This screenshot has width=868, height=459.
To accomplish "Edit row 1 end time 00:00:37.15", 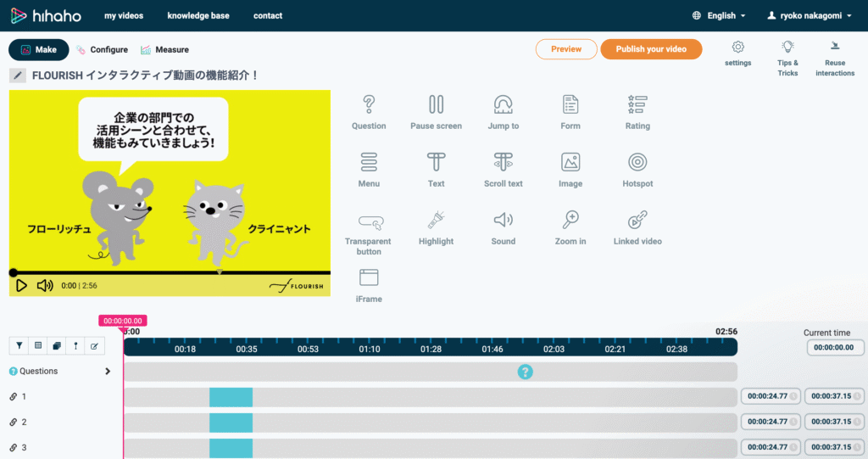I will [x=834, y=396].
